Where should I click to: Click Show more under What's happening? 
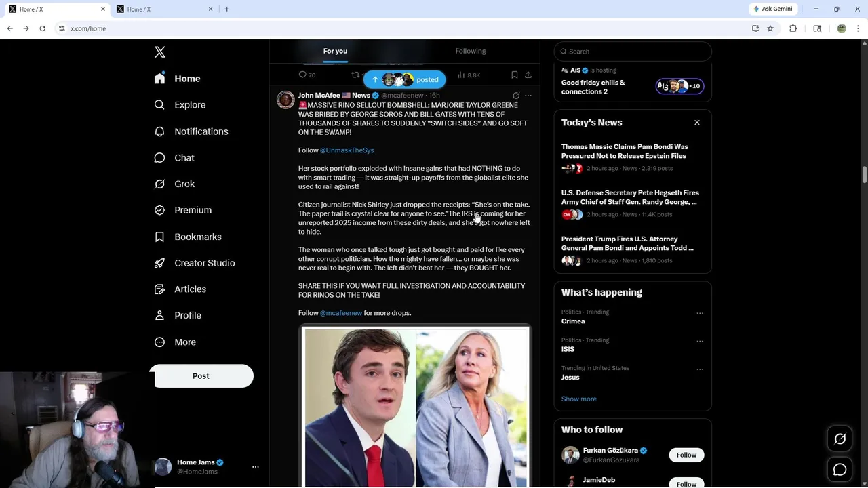[x=579, y=399]
